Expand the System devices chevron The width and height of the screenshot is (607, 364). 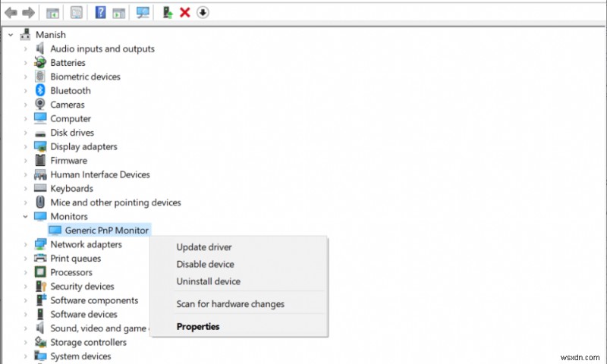coord(26,356)
